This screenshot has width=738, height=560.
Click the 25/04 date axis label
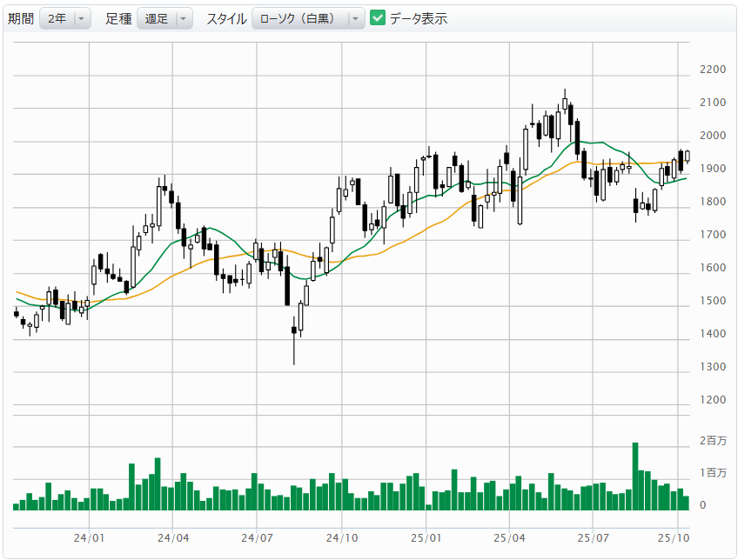(509, 537)
